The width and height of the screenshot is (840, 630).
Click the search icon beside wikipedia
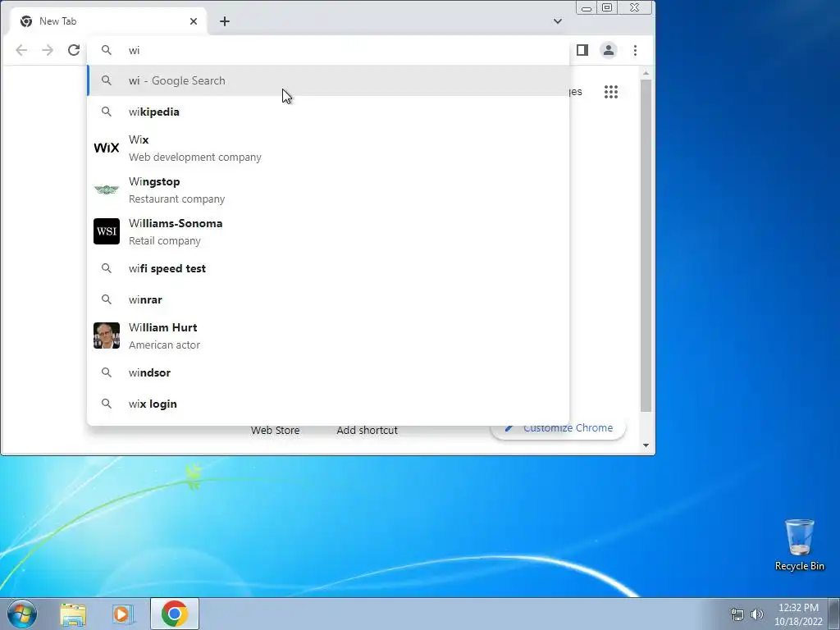[x=107, y=112]
